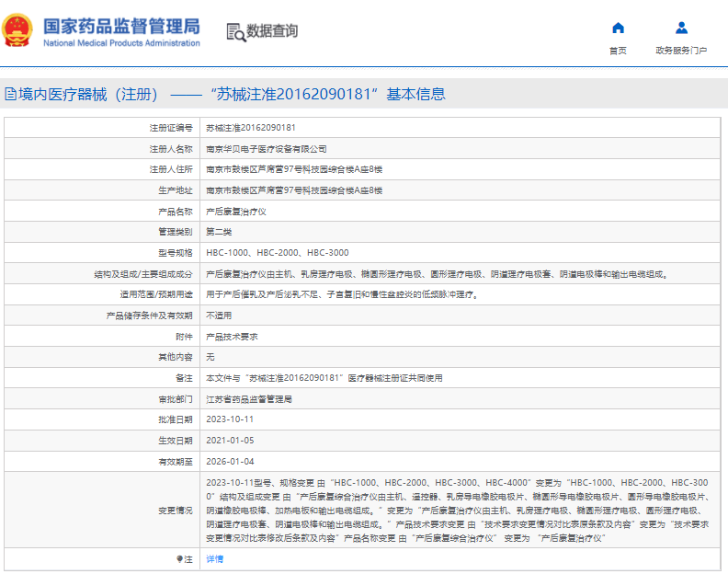
Task: Click the 注册人住所 address value
Action: tap(294, 169)
